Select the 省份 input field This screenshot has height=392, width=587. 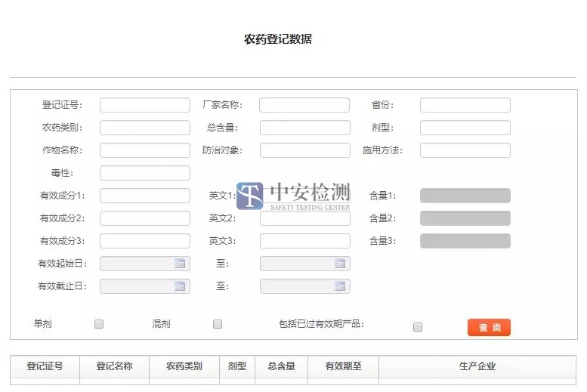465,105
